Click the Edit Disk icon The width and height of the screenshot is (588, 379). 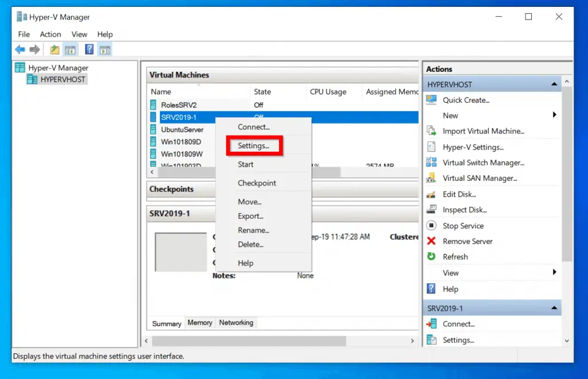(x=432, y=194)
